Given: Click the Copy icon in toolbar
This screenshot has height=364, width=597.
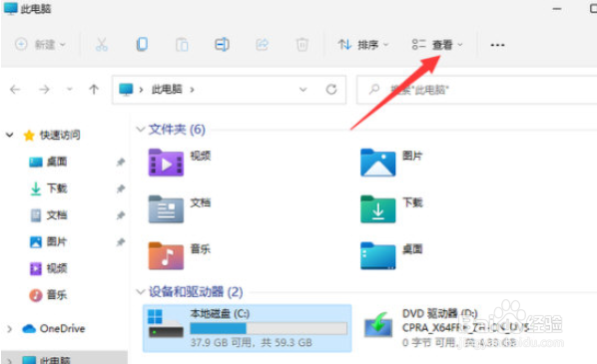Looking at the screenshot, I should click(x=142, y=45).
